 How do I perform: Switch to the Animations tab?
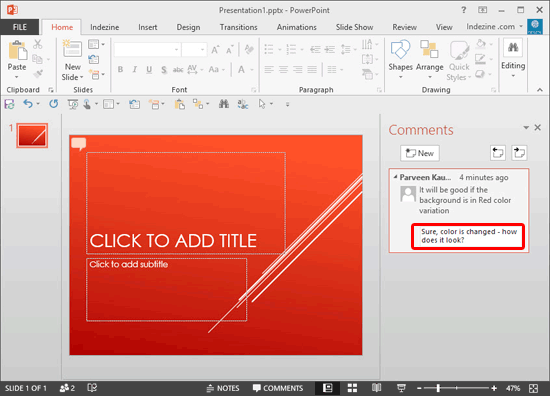pos(297,27)
